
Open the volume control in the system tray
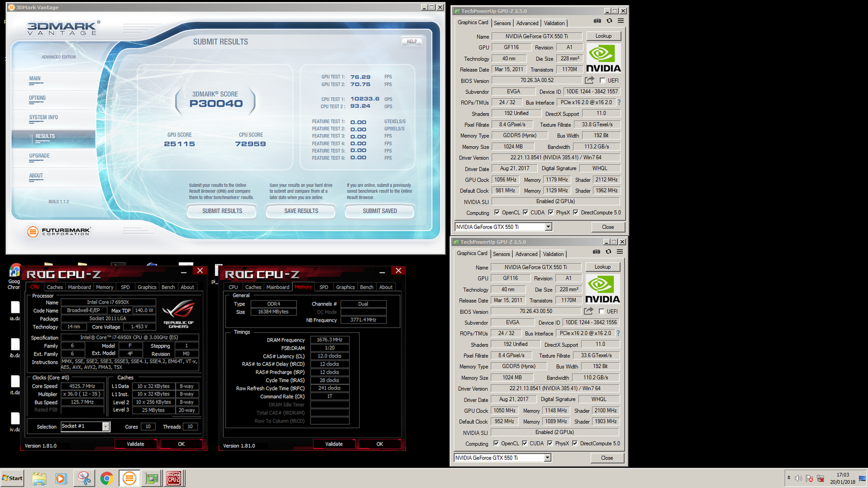[798, 478]
